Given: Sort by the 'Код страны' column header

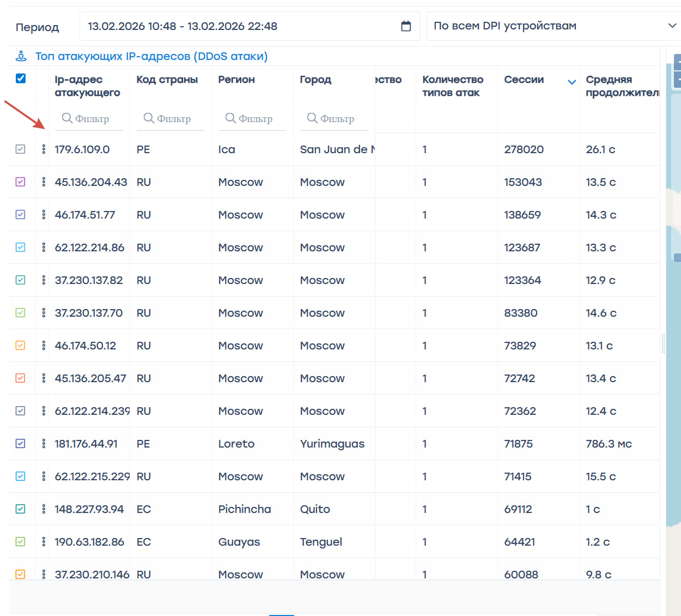Looking at the screenshot, I should (167, 80).
